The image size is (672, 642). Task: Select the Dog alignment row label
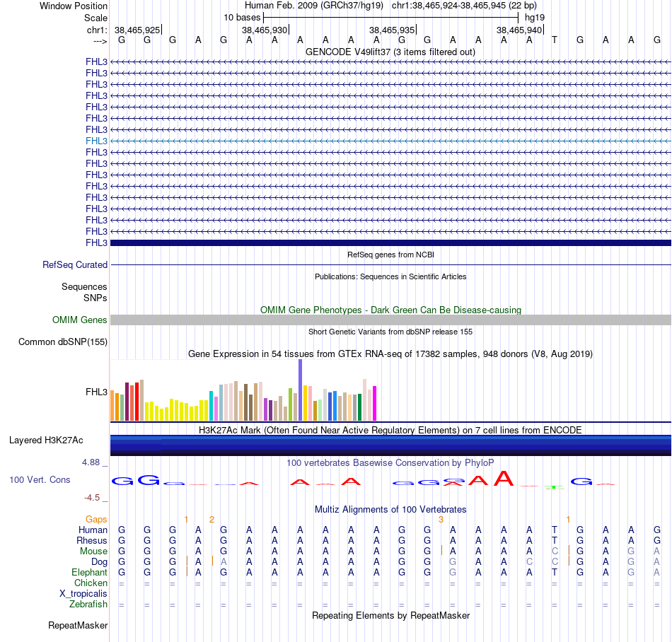[99, 562]
